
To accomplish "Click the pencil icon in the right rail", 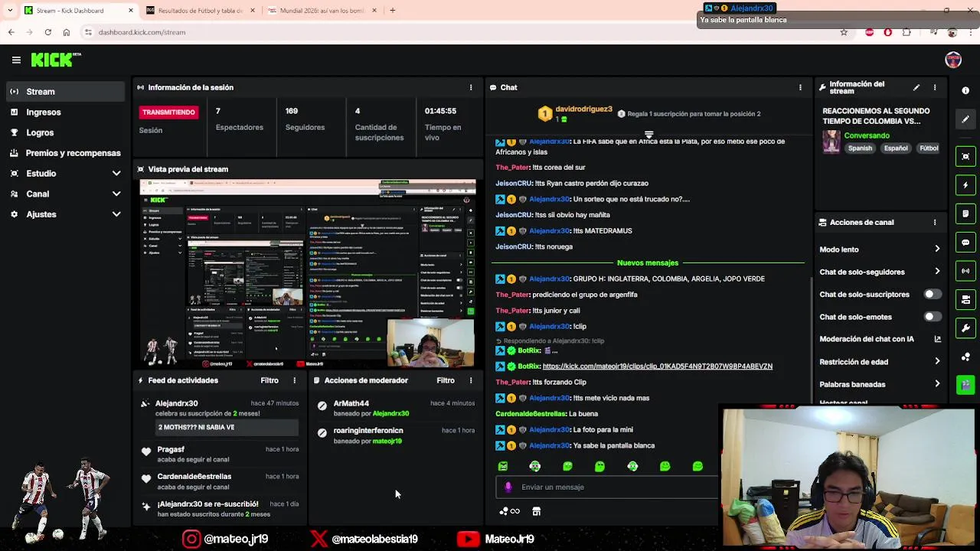I will click(x=965, y=119).
